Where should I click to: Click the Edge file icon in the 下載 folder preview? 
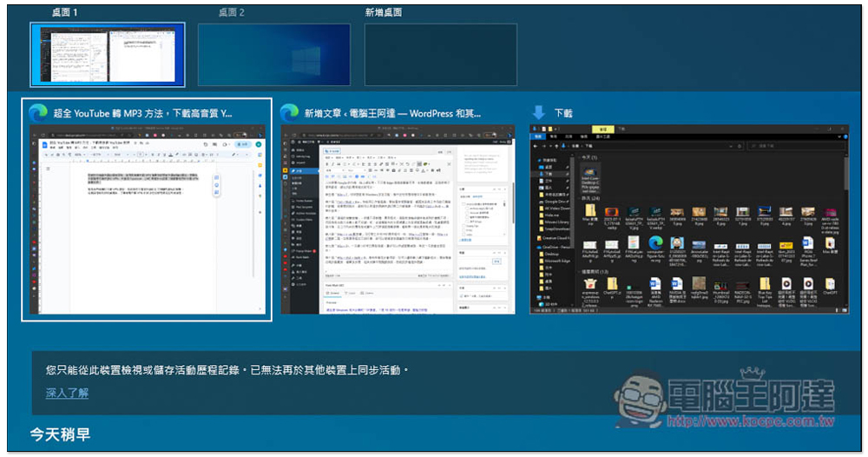coord(656,242)
